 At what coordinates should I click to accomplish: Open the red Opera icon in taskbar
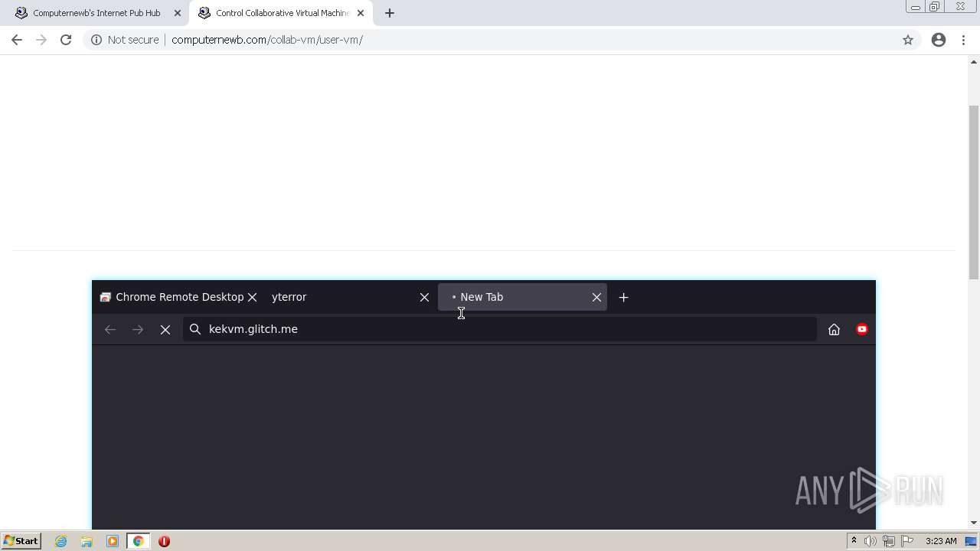[164, 541]
